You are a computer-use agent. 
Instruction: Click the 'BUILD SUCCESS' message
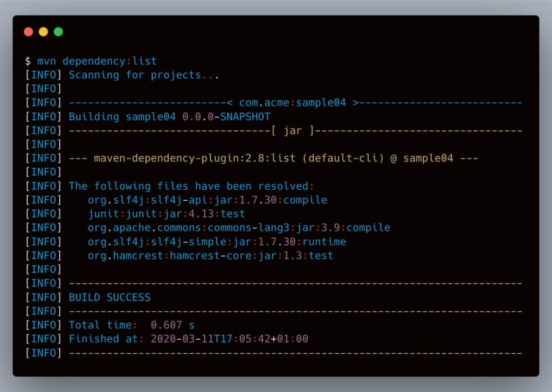click(109, 297)
